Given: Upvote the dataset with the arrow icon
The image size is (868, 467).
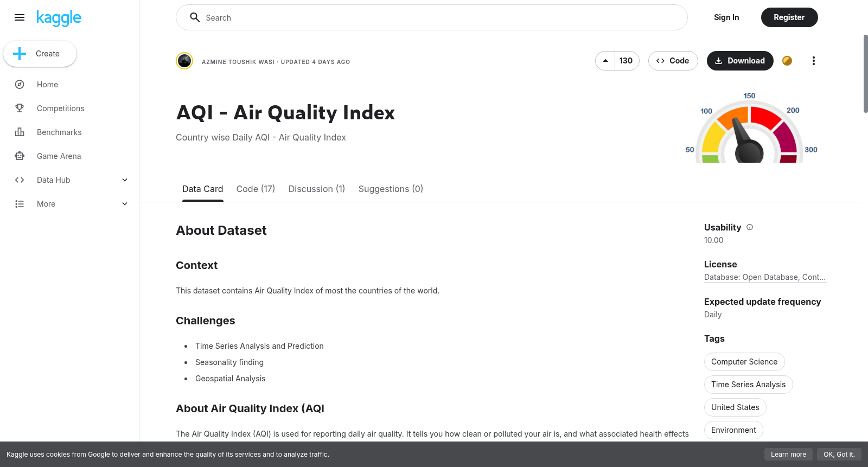Looking at the screenshot, I should pyautogui.click(x=605, y=61).
